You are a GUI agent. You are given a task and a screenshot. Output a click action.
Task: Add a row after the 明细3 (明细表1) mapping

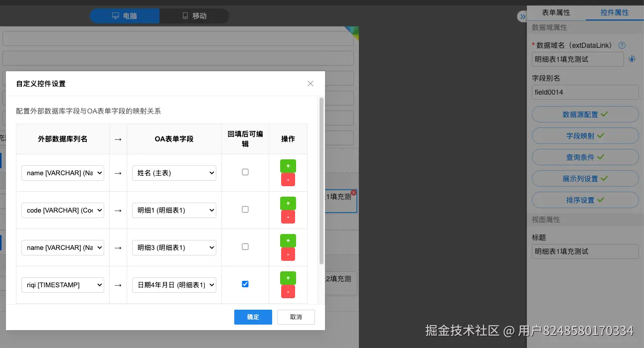click(288, 240)
